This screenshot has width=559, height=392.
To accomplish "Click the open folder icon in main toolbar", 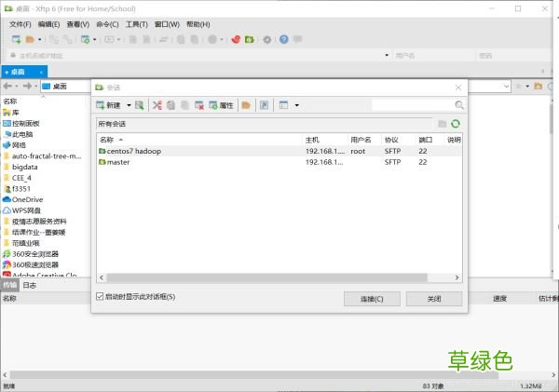I will click(x=30, y=39).
